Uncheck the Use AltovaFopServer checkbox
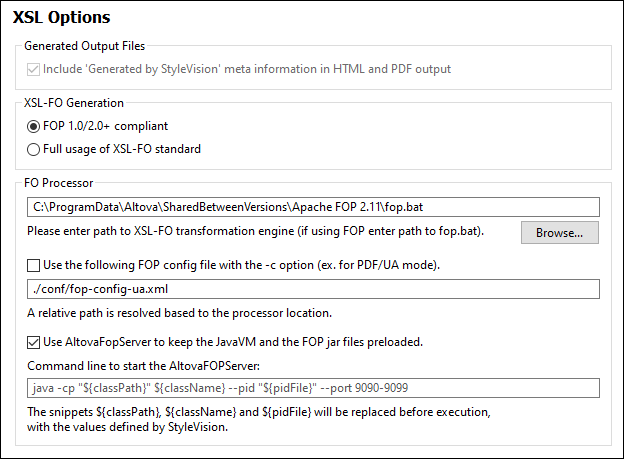624x459 pixels. (x=34, y=342)
